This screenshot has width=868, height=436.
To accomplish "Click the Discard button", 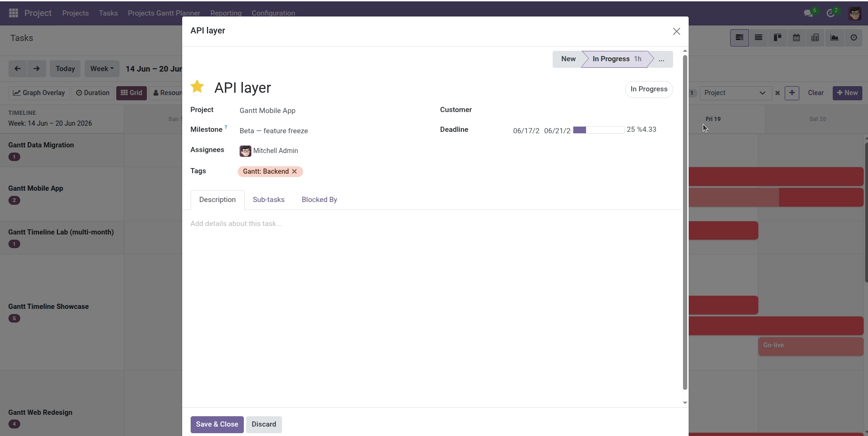I will pos(264,424).
